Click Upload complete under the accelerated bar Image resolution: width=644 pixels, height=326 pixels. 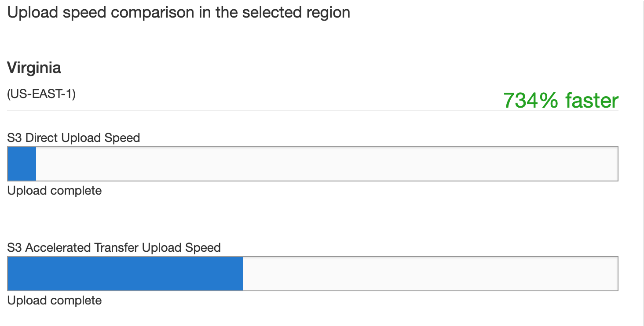point(54,300)
